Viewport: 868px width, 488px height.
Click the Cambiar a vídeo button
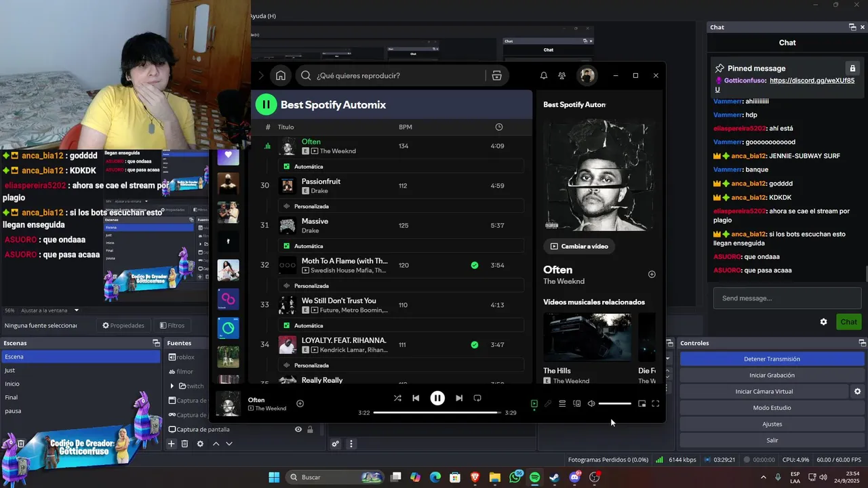579,246
